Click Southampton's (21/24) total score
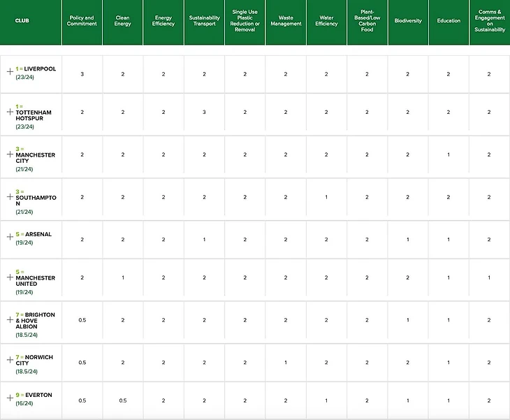The height and width of the screenshot is (420, 510). [x=24, y=212]
